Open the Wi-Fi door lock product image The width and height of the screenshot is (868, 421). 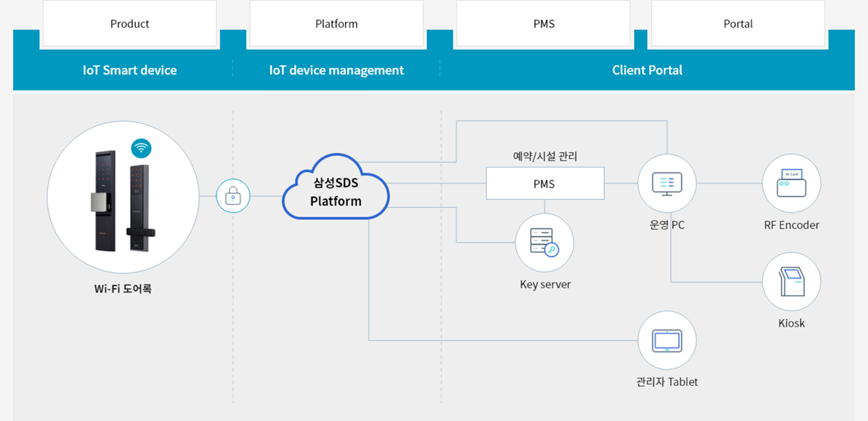123,197
